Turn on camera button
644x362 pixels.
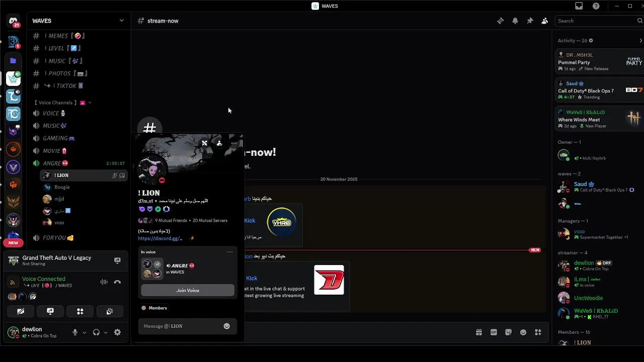[x=21, y=311]
